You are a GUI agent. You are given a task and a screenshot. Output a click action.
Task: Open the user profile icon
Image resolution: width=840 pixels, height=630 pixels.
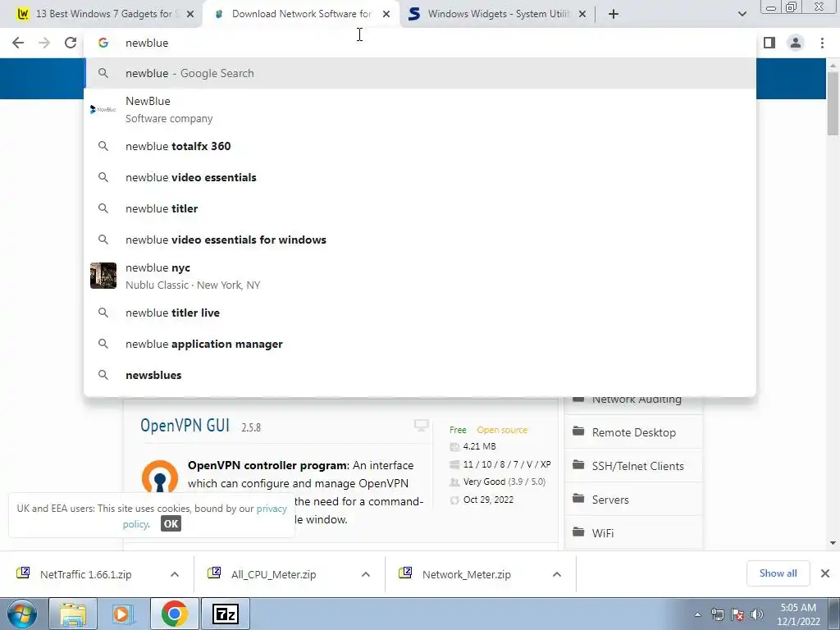796,43
